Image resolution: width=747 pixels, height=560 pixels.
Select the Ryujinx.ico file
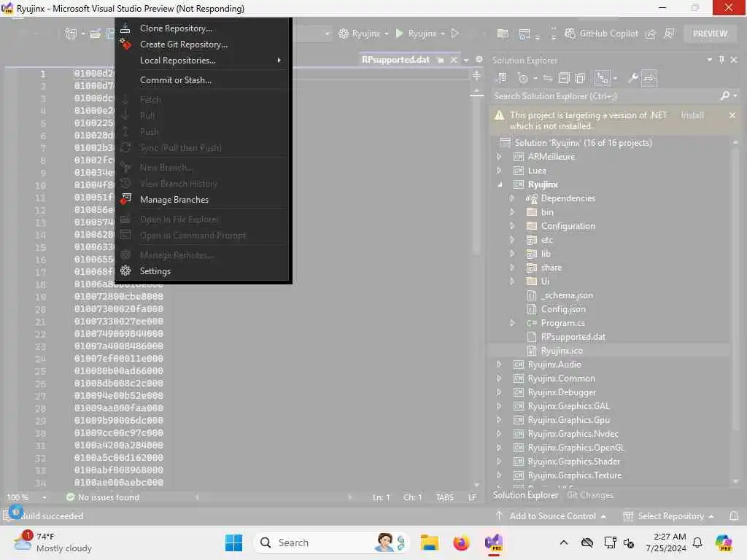[561, 351]
